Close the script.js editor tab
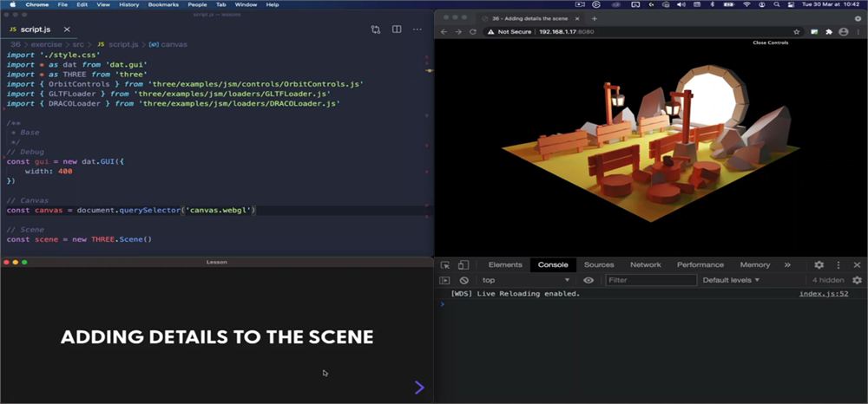Viewport: 868px width, 404px height. click(x=67, y=29)
